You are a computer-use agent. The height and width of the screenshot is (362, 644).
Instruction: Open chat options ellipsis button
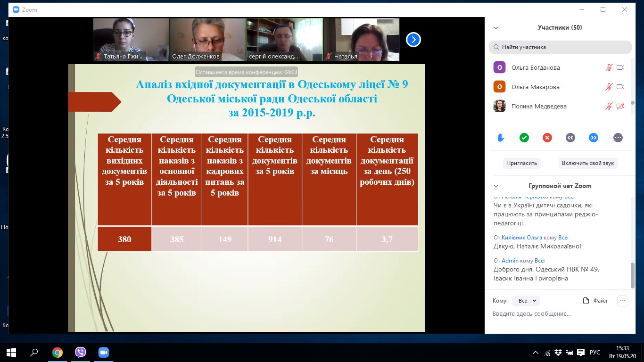coord(623,301)
